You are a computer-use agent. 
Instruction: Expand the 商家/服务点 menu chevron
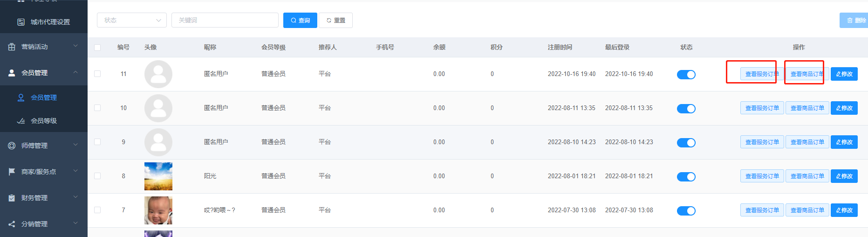pyautogui.click(x=75, y=171)
